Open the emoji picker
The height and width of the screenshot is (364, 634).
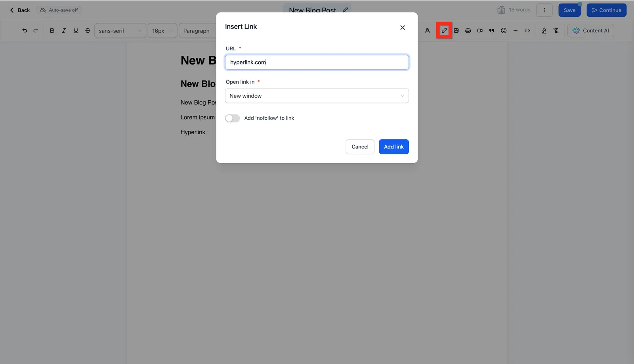tap(504, 30)
